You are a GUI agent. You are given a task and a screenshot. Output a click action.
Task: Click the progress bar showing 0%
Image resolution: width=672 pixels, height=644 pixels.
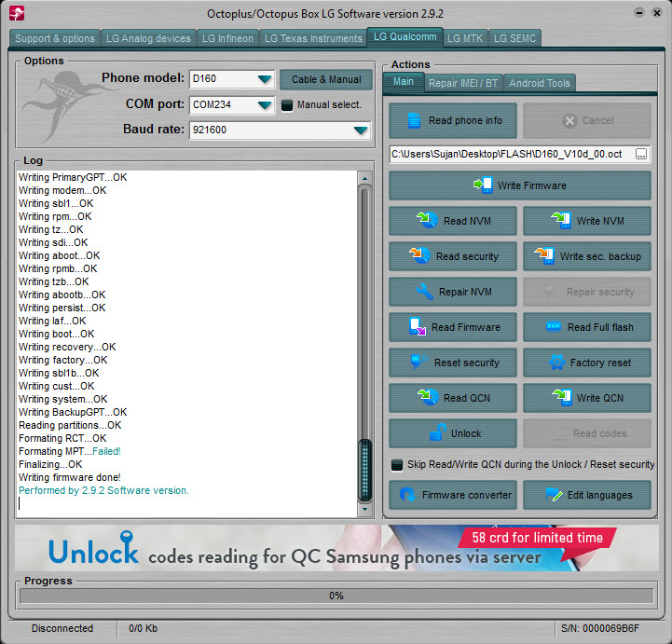click(x=336, y=596)
